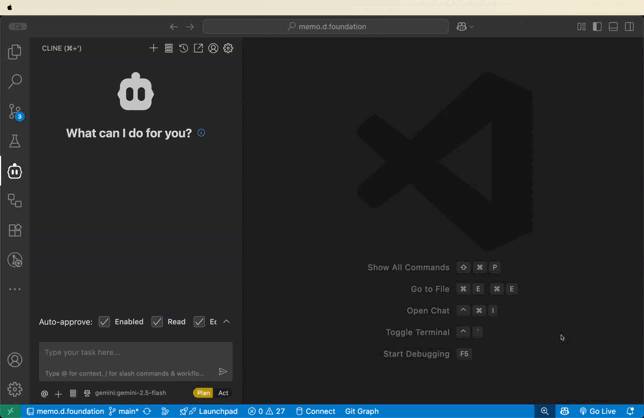Screen dimensions: 644x418
Task: Open Cline MCP servers from the header
Action: [169, 48]
